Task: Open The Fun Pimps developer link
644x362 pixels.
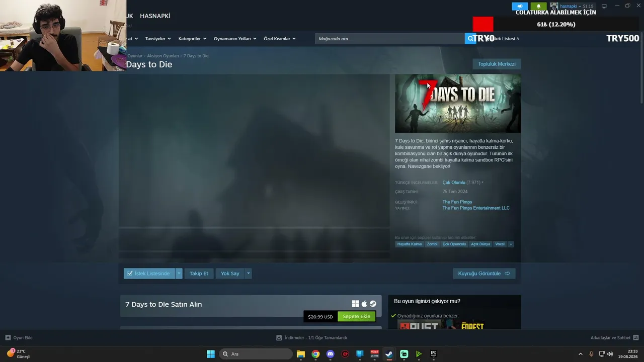Action: click(x=457, y=202)
